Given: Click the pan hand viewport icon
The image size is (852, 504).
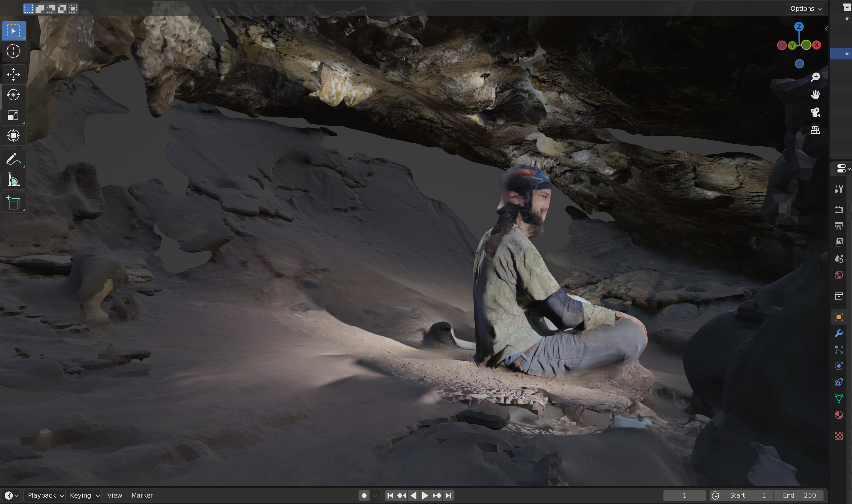Looking at the screenshot, I should (815, 95).
